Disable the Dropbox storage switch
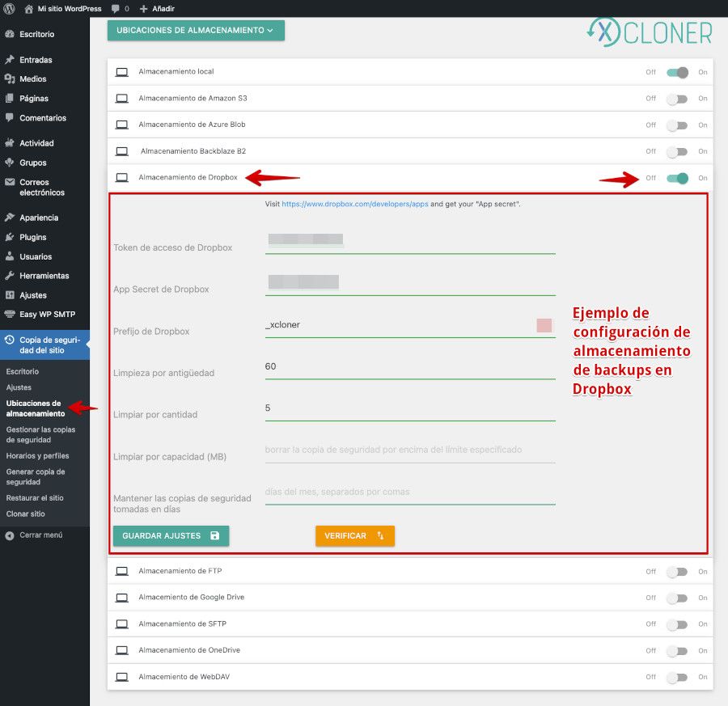The height and width of the screenshot is (706, 728). click(x=677, y=178)
